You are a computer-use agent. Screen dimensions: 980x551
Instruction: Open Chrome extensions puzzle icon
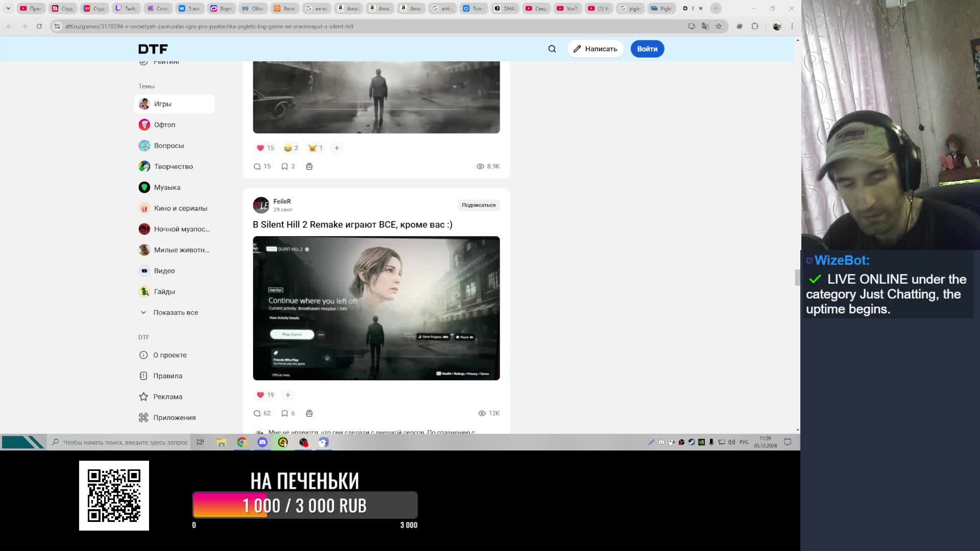tap(755, 26)
